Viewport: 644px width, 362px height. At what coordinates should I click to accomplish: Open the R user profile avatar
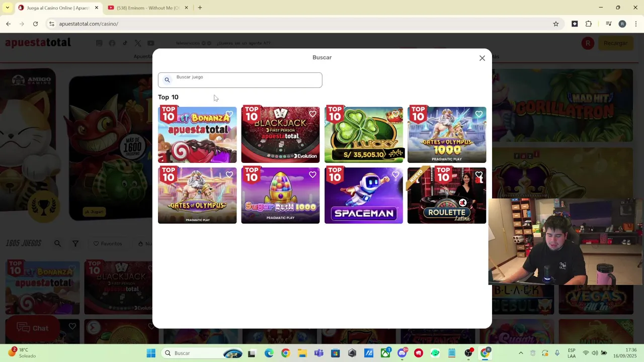(588, 43)
